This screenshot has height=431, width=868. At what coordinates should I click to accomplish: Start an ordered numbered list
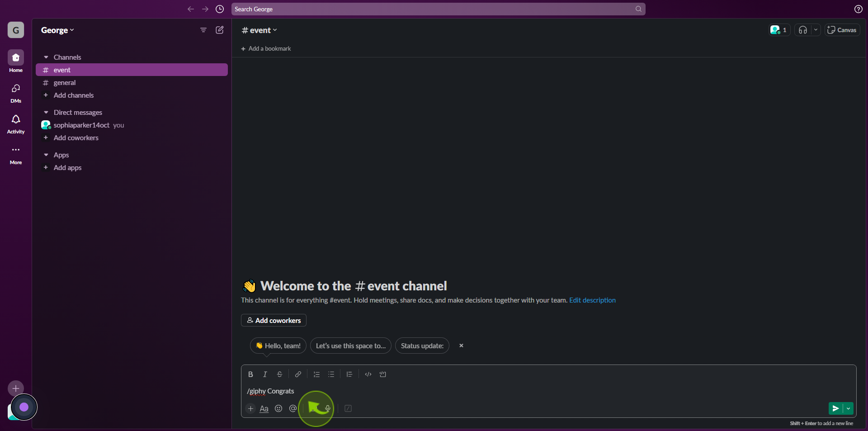[x=316, y=374]
